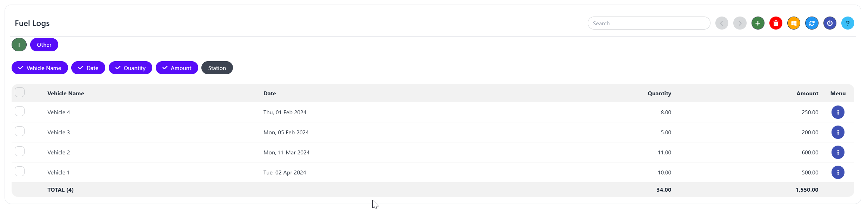
Task: Tick the checkbox for Vehicle 2
Action: [x=20, y=152]
